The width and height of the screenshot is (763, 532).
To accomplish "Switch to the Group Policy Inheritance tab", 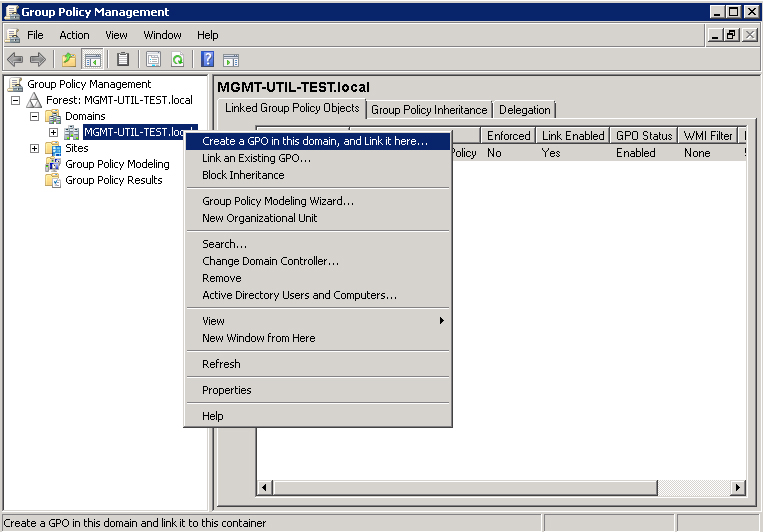I will (x=429, y=110).
